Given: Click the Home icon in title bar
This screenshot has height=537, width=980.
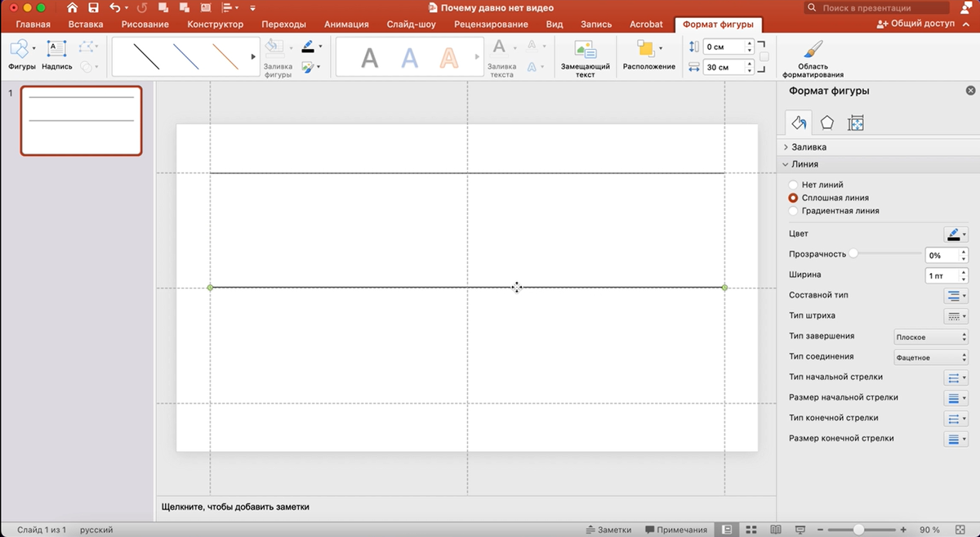Looking at the screenshot, I should [73, 7].
